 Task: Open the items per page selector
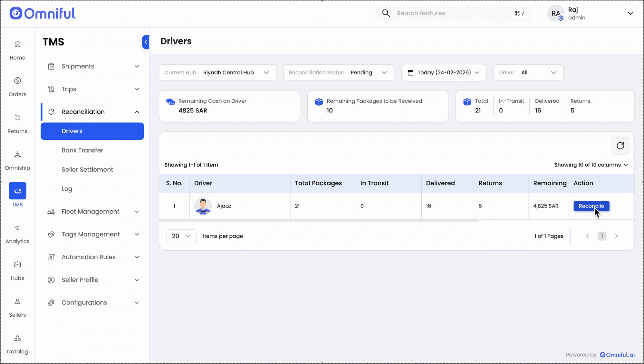point(181,236)
